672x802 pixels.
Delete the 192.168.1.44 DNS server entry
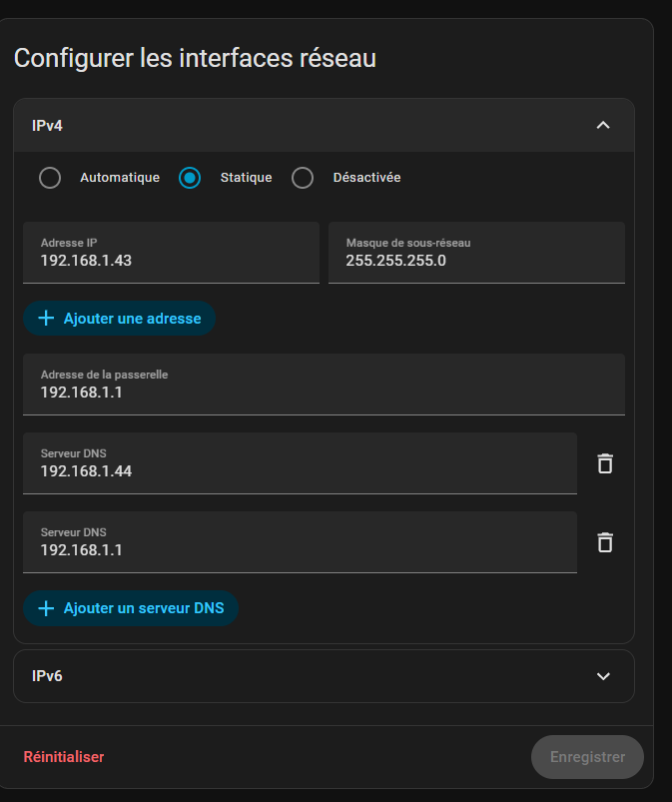coord(604,463)
